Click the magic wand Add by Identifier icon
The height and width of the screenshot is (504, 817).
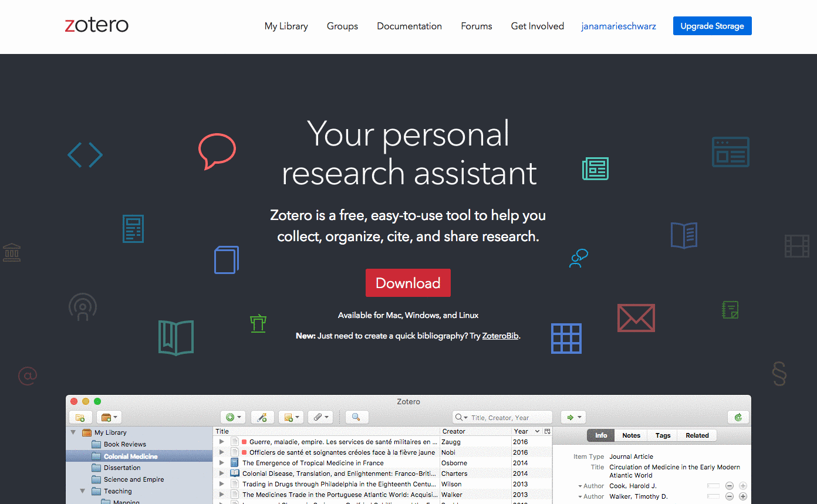coord(262,417)
